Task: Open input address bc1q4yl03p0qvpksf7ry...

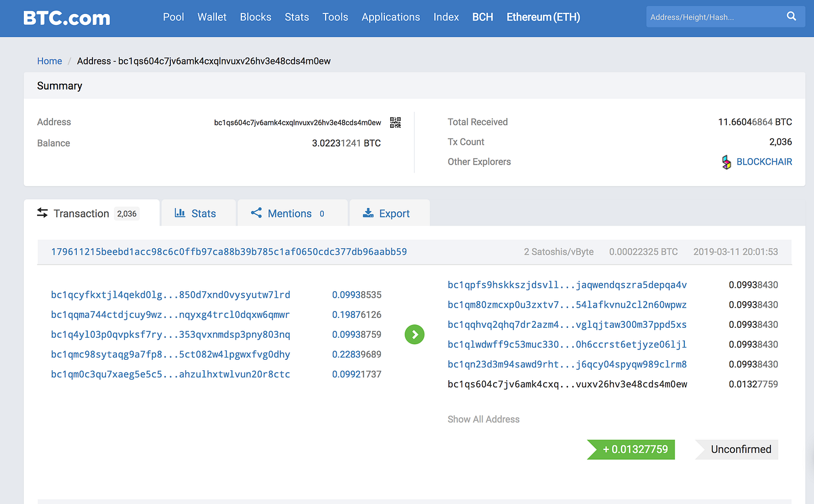Action: [x=170, y=334]
